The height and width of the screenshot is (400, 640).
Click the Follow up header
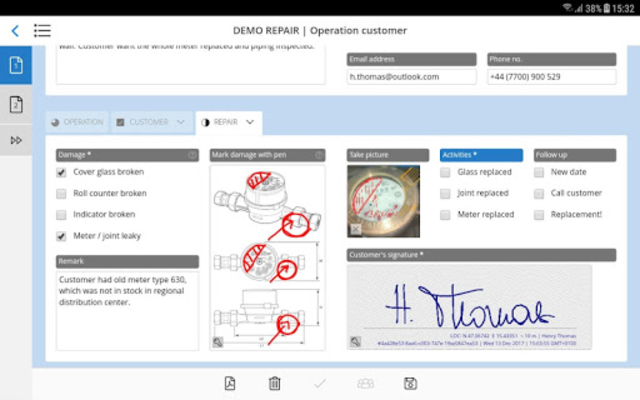[x=575, y=155]
